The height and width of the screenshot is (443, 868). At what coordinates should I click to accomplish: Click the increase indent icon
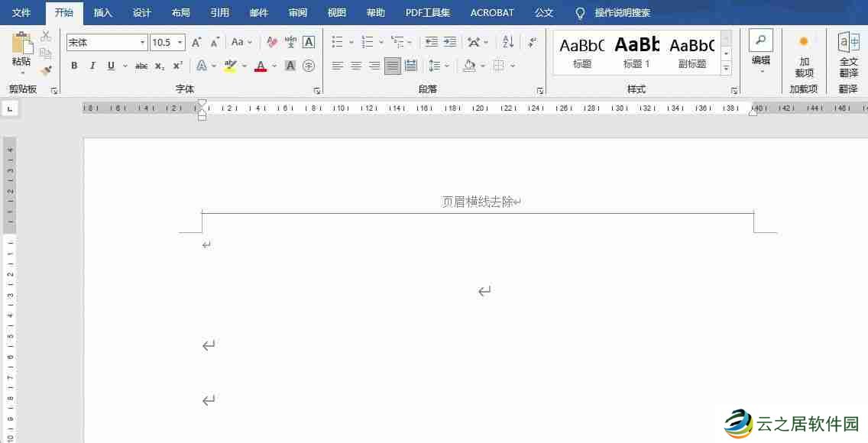[x=451, y=42]
